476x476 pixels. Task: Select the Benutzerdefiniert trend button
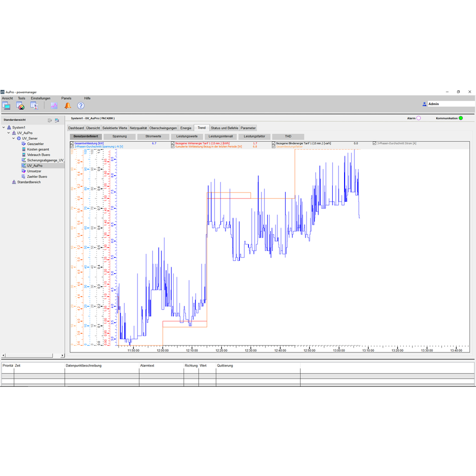coord(86,137)
